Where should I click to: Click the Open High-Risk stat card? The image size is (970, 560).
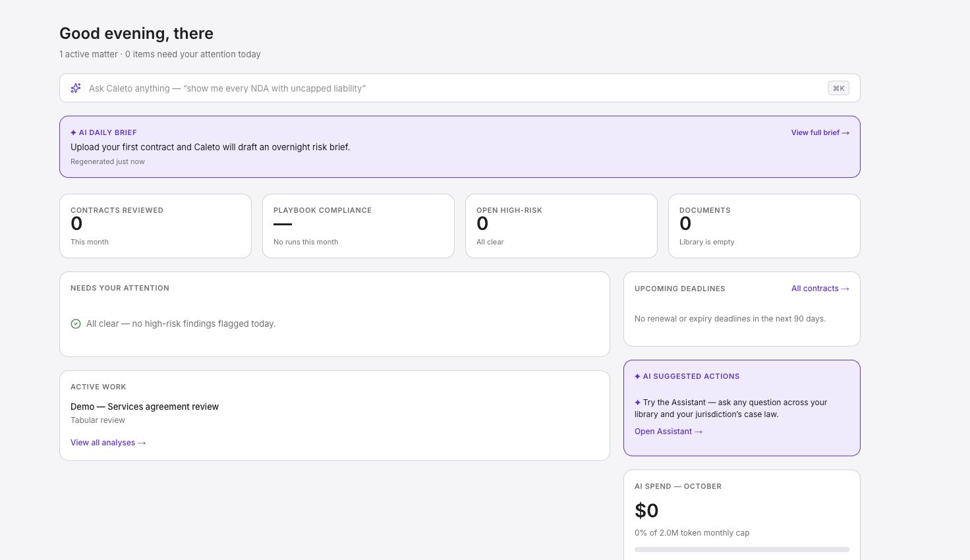[561, 226]
